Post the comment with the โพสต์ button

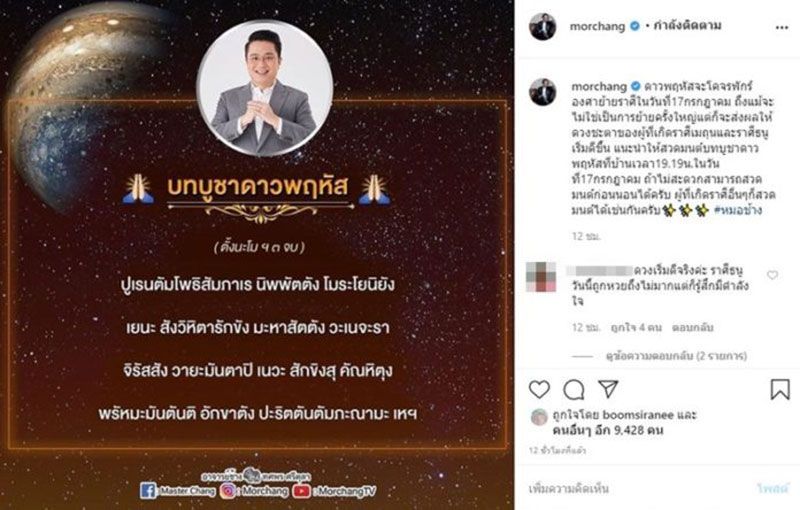tap(773, 489)
